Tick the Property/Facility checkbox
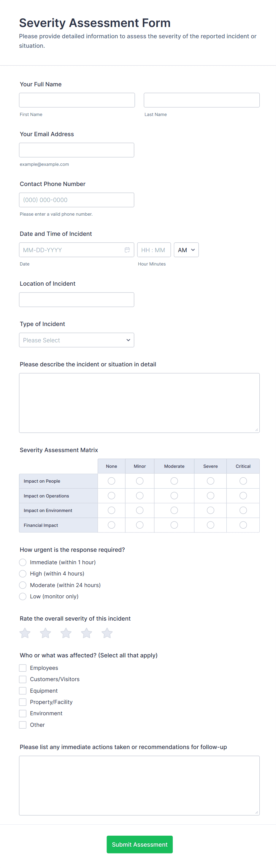Image resolution: width=276 pixels, height=868 pixels. (x=23, y=702)
